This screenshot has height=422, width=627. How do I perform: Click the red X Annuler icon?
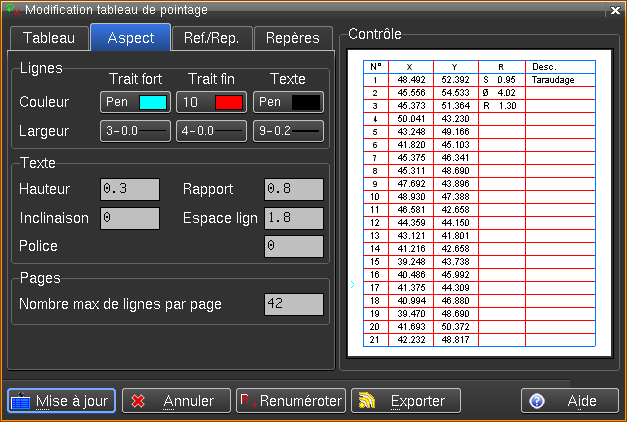[139, 401]
